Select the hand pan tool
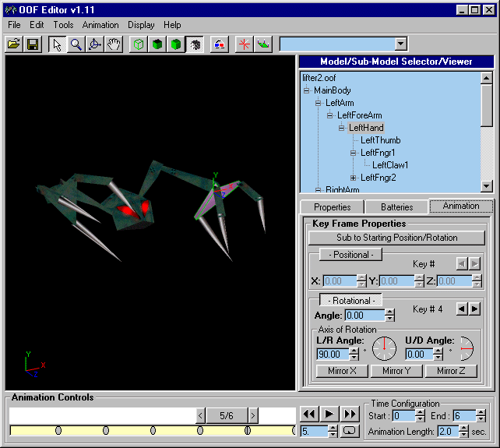Screen dimensions: 500x448 [114, 44]
